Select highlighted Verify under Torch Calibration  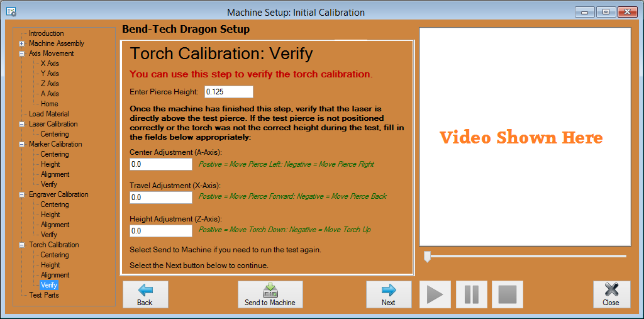click(x=49, y=285)
